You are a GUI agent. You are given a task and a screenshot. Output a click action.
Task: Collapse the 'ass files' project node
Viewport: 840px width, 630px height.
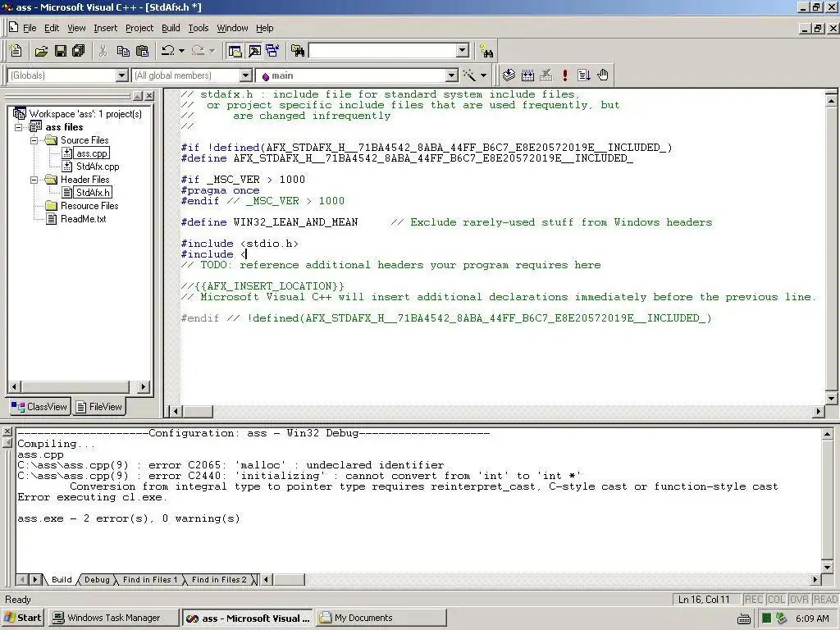[x=19, y=127]
